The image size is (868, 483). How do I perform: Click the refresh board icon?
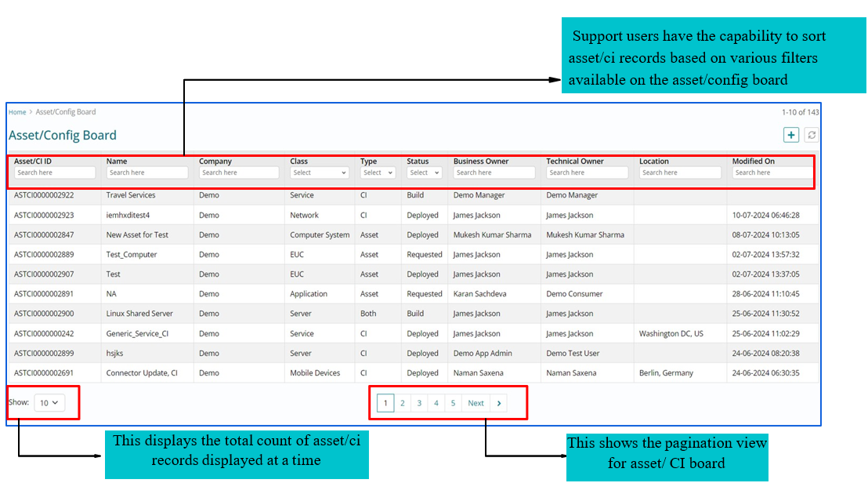click(x=812, y=135)
